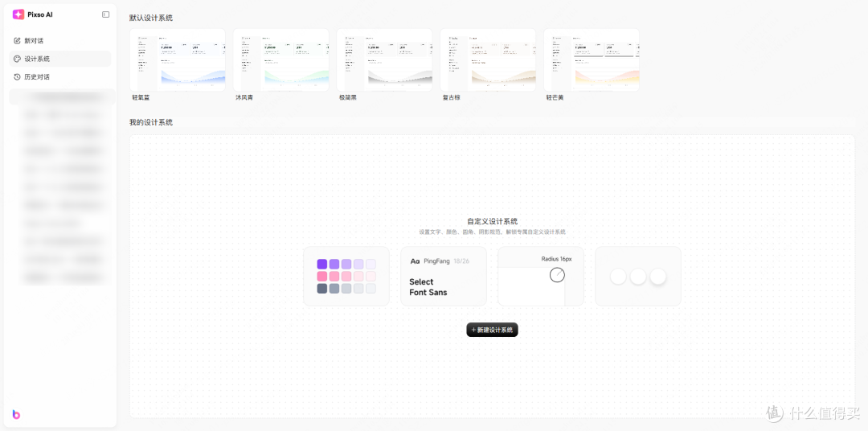Click the color palette card
This screenshot has height=431, width=868.
pos(346,277)
